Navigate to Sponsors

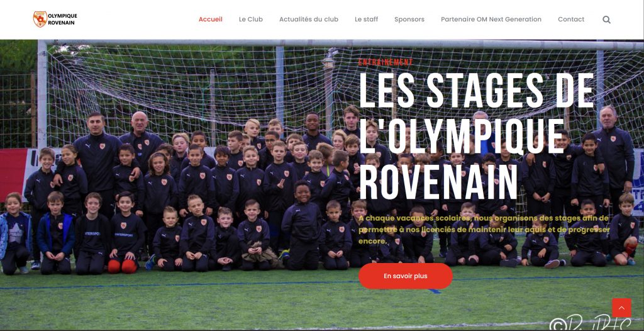coord(409,20)
